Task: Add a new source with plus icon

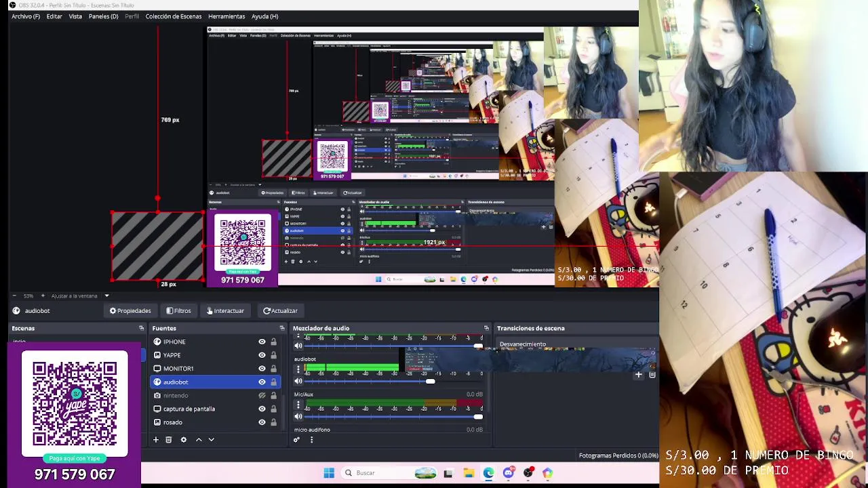Action: (x=155, y=440)
